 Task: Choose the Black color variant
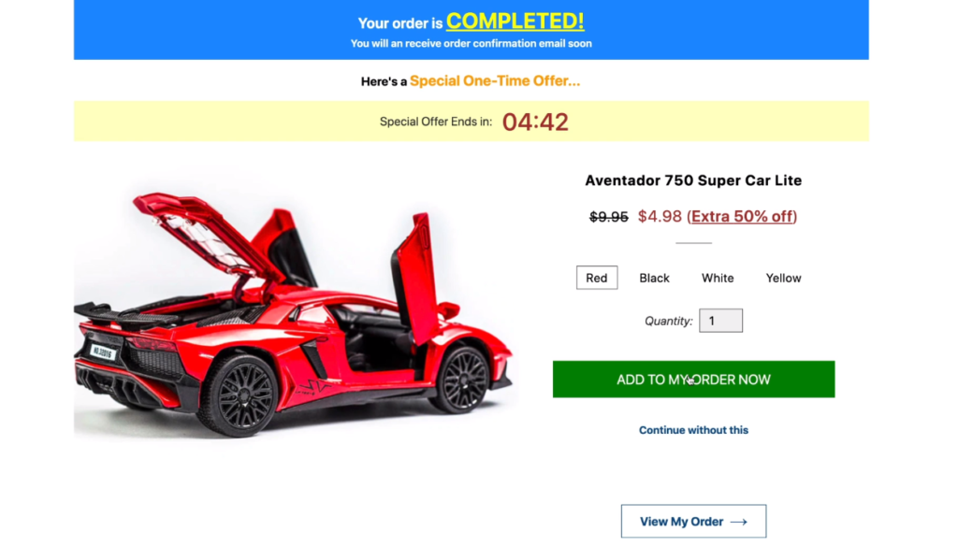point(654,278)
